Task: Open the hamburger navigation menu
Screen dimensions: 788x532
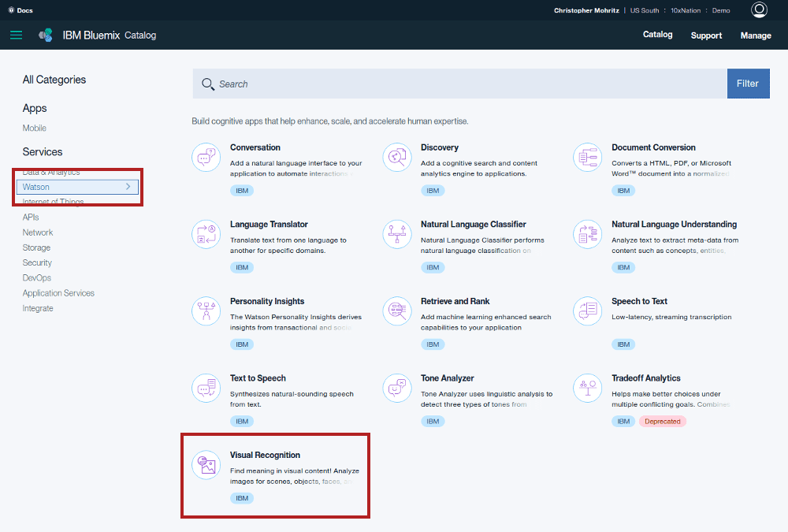Action: 16,35
